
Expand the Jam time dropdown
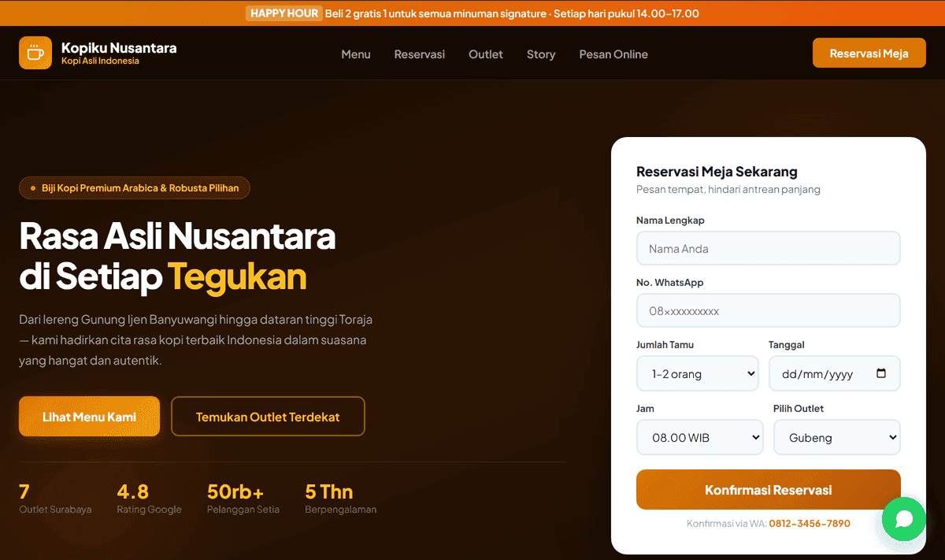(x=700, y=437)
